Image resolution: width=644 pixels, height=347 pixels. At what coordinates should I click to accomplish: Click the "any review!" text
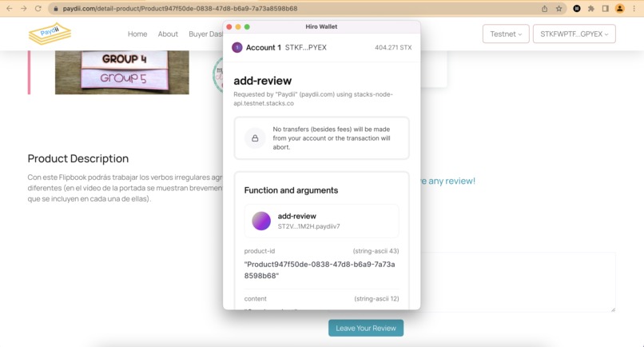click(x=451, y=181)
